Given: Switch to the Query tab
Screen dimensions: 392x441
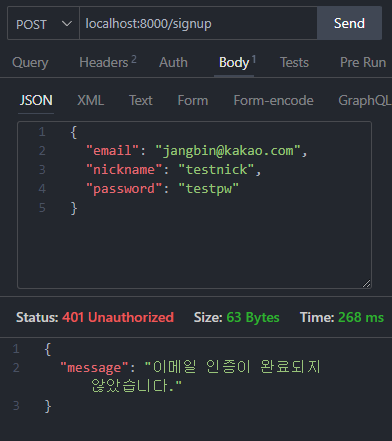Looking at the screenshot, I should point(30,62).
